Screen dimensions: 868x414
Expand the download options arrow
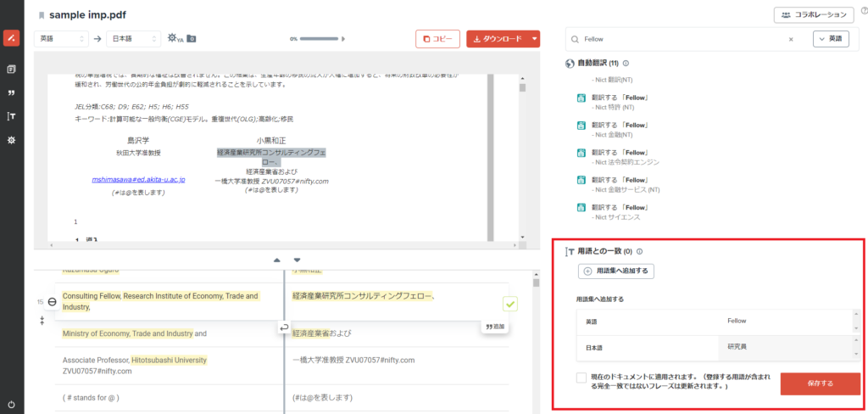coord(534,38)
